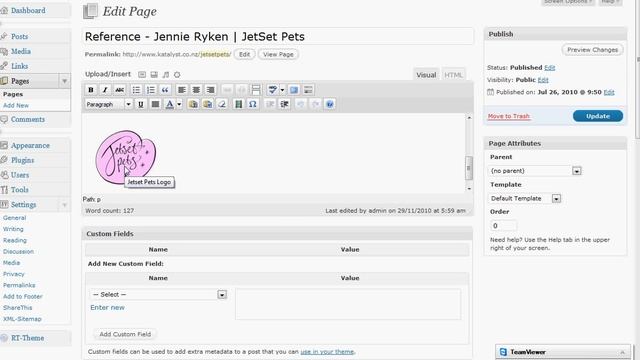
Task: Remove formatting with the eraser icon
Action: click(x=222, y=104)
